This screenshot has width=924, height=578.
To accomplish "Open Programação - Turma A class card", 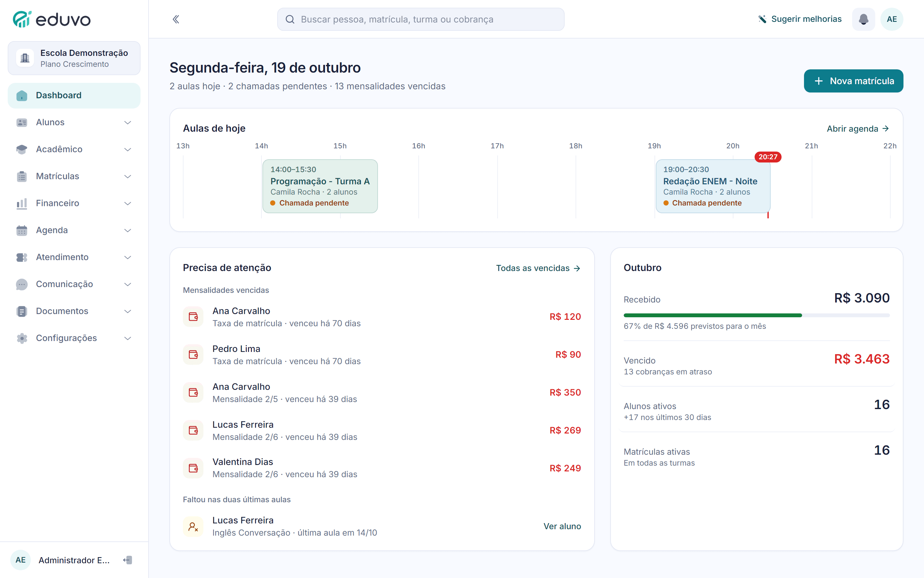I will (x=320, y=186).
